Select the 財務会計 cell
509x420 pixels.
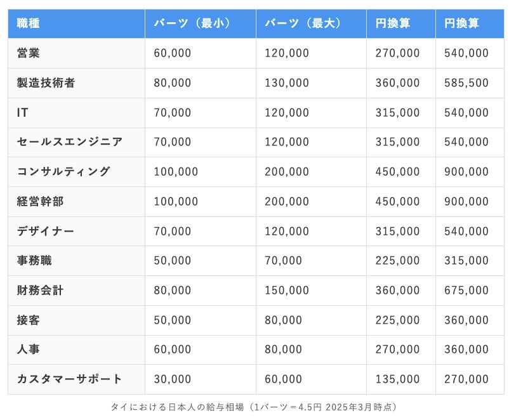41,291
